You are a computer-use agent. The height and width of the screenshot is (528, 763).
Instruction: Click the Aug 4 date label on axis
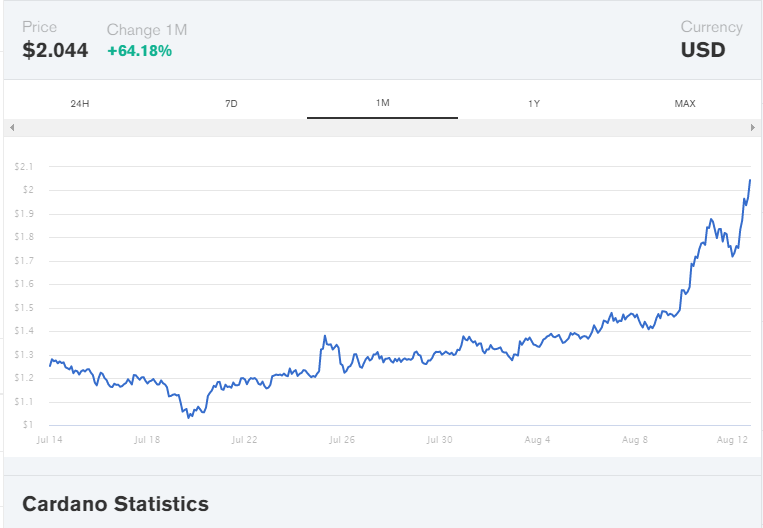click(538, 439)
